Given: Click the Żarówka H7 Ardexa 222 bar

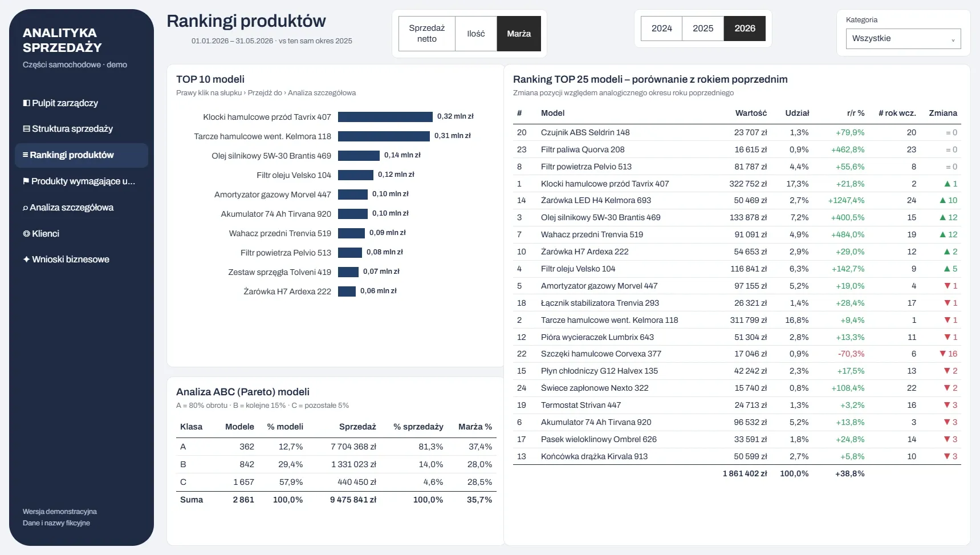Looking at the screenshot, I should pos(347,291).
